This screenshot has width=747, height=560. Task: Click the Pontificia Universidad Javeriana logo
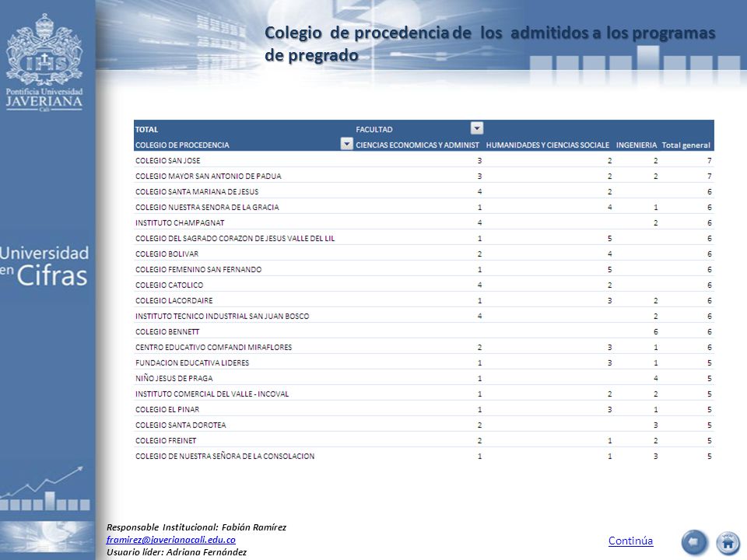click(x=44, y=62)
